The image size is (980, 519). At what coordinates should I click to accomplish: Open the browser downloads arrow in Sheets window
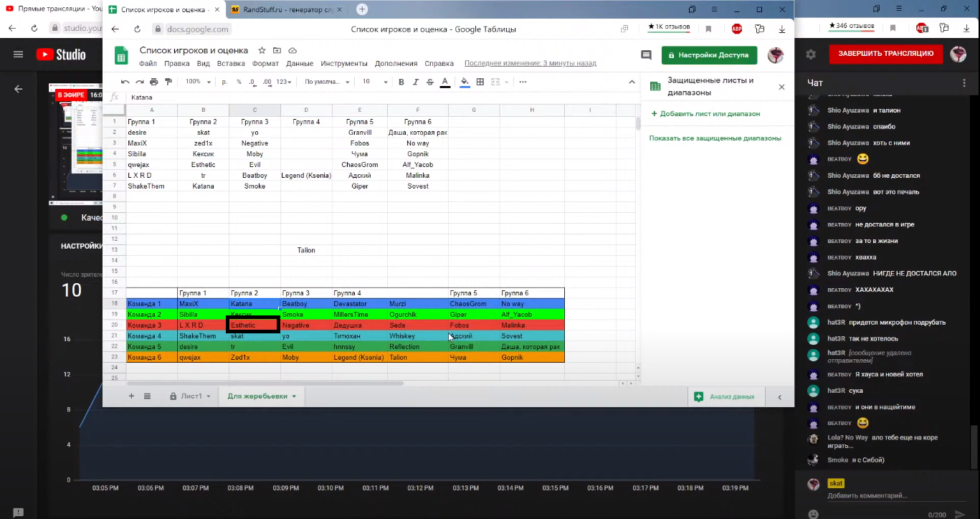coord(782,29)
